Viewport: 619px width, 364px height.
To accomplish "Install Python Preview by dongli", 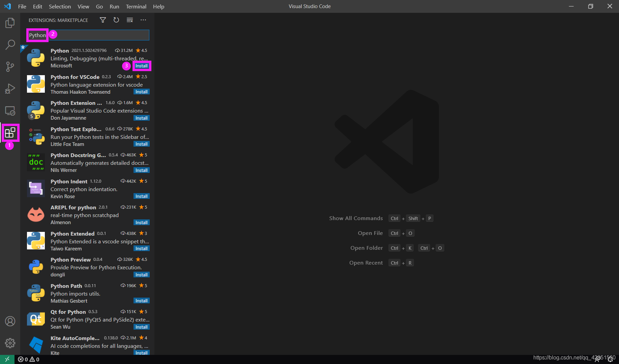I will 142,275.
